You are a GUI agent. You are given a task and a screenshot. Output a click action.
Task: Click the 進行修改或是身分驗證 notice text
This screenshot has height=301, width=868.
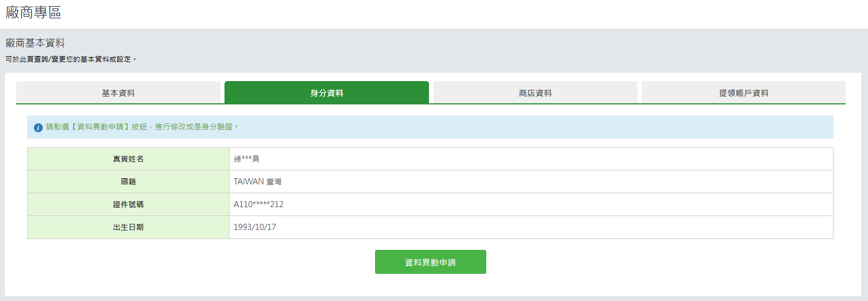pos(194,127)
